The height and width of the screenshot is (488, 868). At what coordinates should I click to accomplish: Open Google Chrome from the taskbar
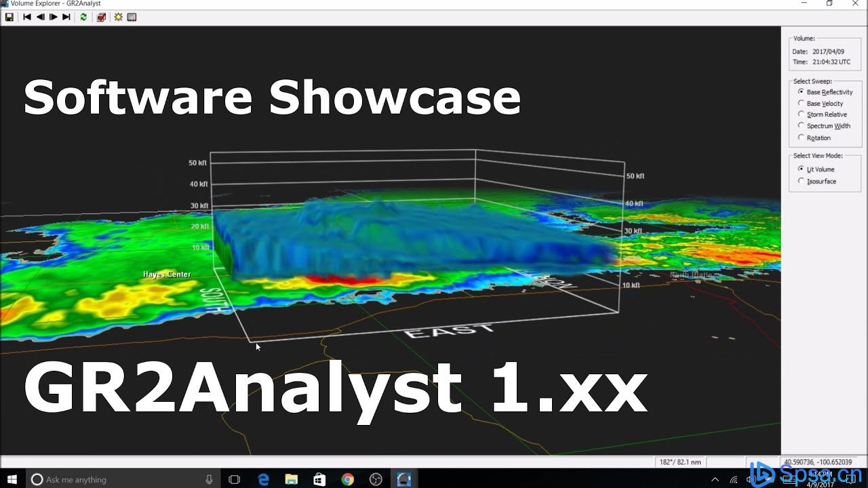(348, 479)
